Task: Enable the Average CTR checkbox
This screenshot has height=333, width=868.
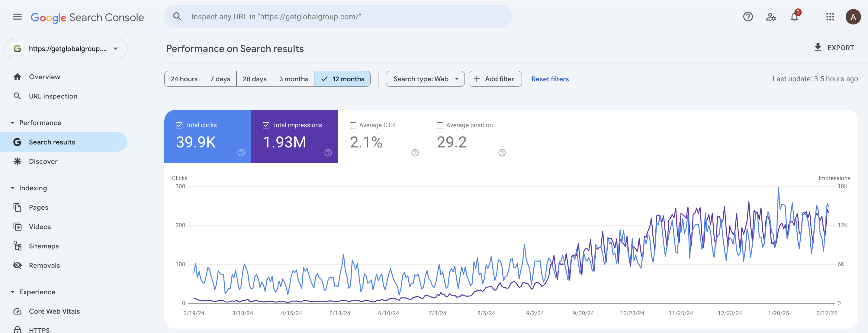Action: click(x=353, y=125)
